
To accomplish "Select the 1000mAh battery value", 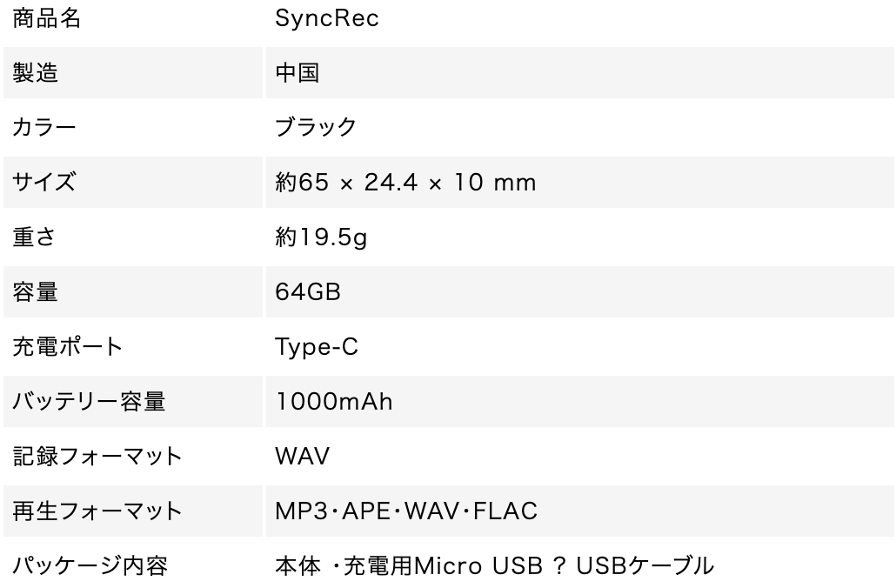I will click(334, 402).
